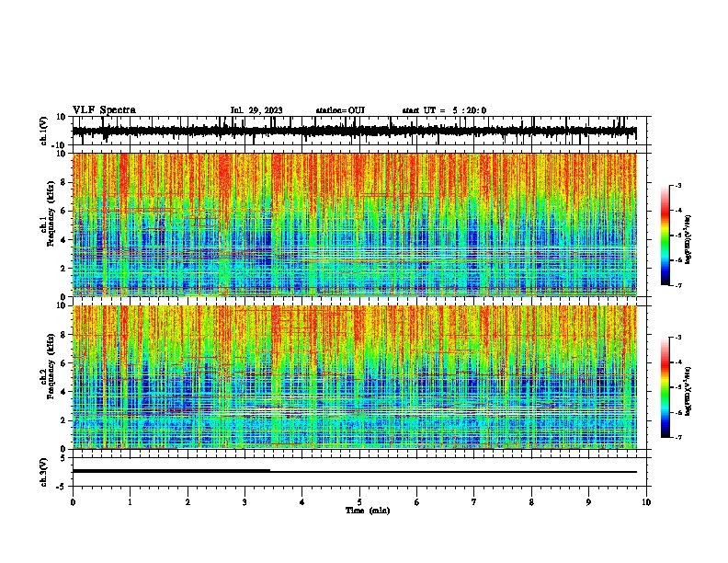This screenshot has width=728, height=563.
Task: Click inside the ch.1 spectrogram panel
Action: point(354,224)
